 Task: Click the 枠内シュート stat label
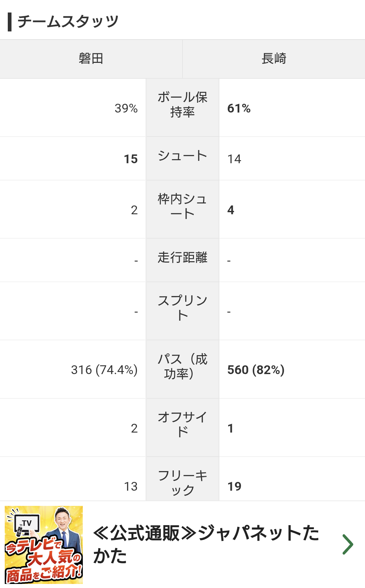tap(182, 206)
